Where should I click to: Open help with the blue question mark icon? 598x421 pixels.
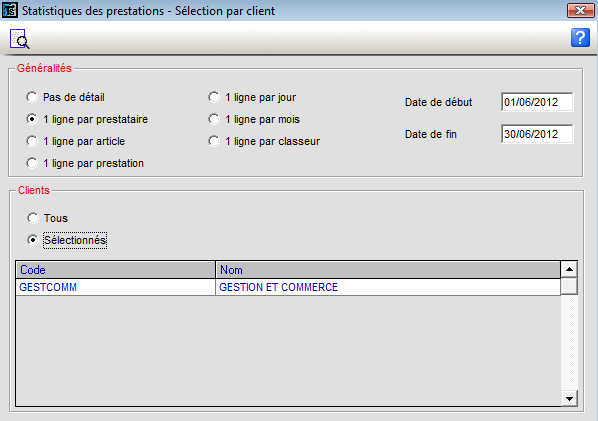(580, 38)
